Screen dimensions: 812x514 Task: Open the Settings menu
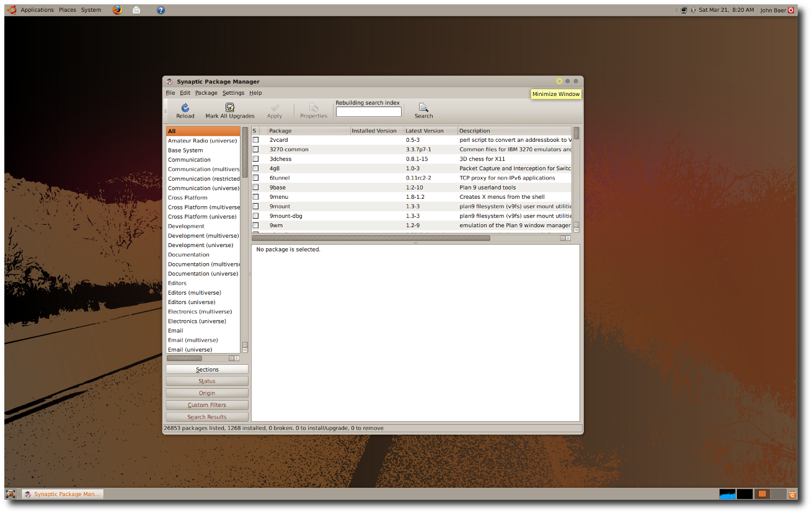234,93
